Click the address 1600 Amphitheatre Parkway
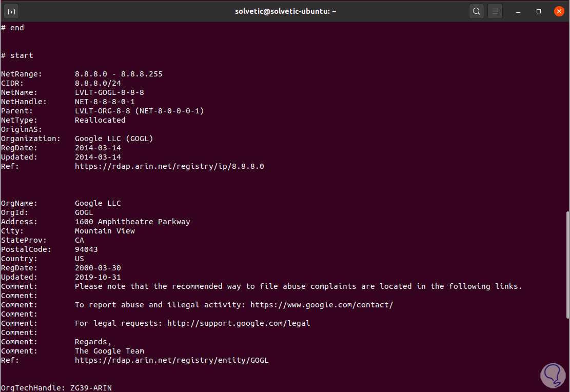The height and width of the screenshot is (392, 570). (x=132, y=222)
